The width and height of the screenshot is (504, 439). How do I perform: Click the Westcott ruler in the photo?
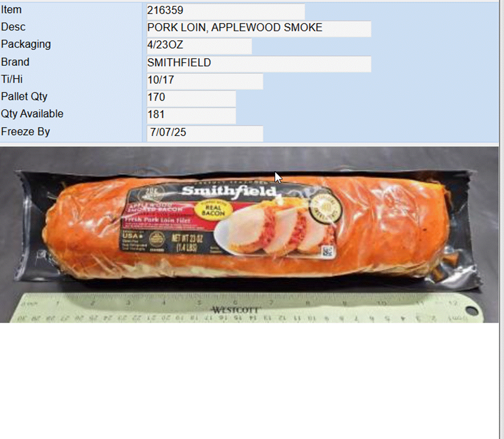[x=247, y=308]
